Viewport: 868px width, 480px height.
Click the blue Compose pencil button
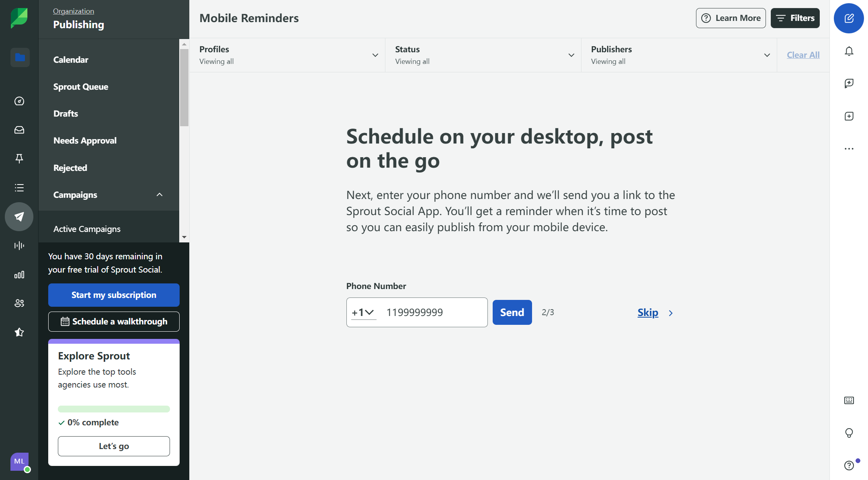849,18
